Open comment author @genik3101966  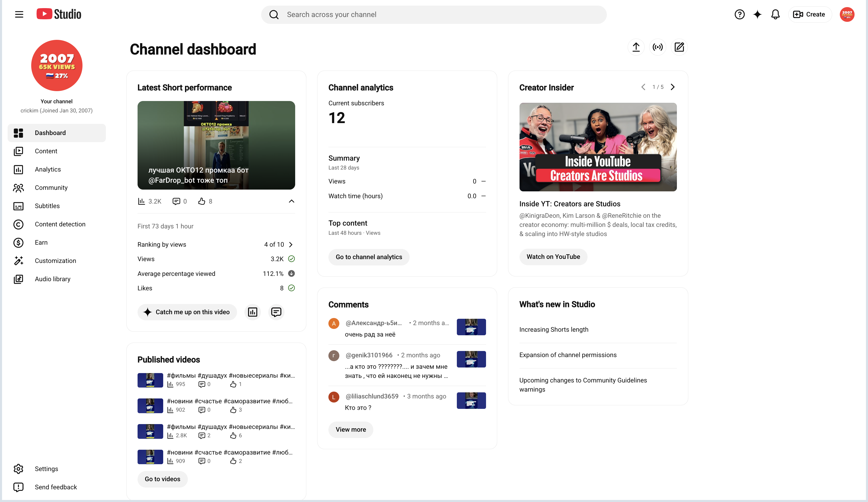[x=369, y=355]
